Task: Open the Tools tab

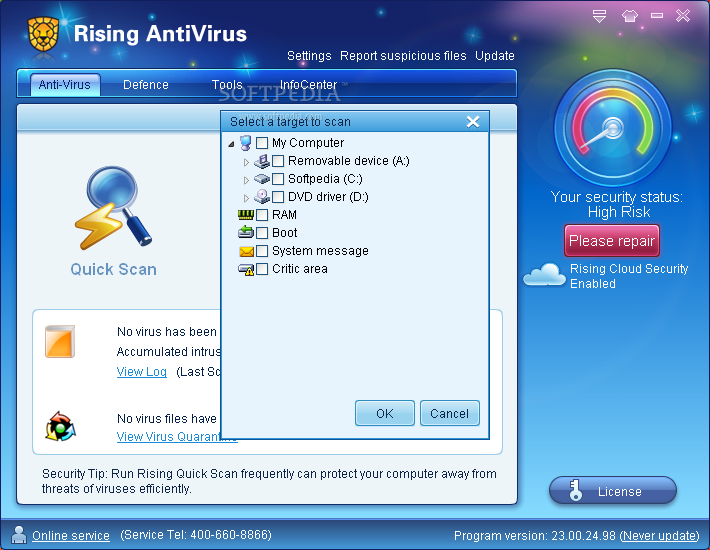Action: [x=227, y=85]
